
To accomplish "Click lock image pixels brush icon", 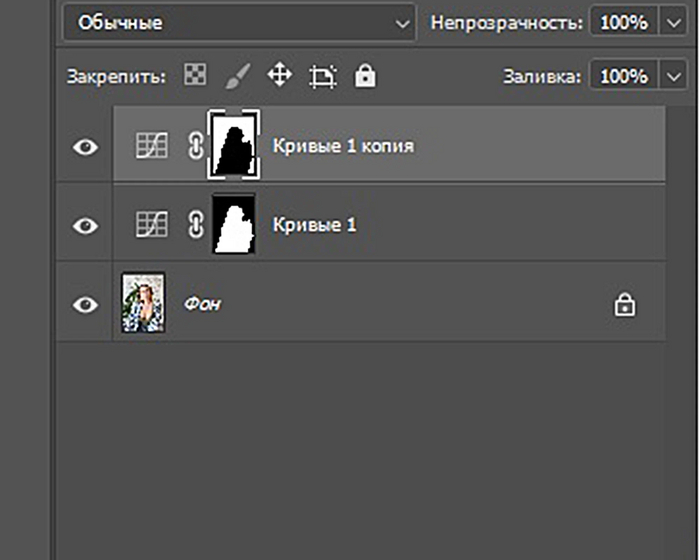I will (x=237, y=75).
